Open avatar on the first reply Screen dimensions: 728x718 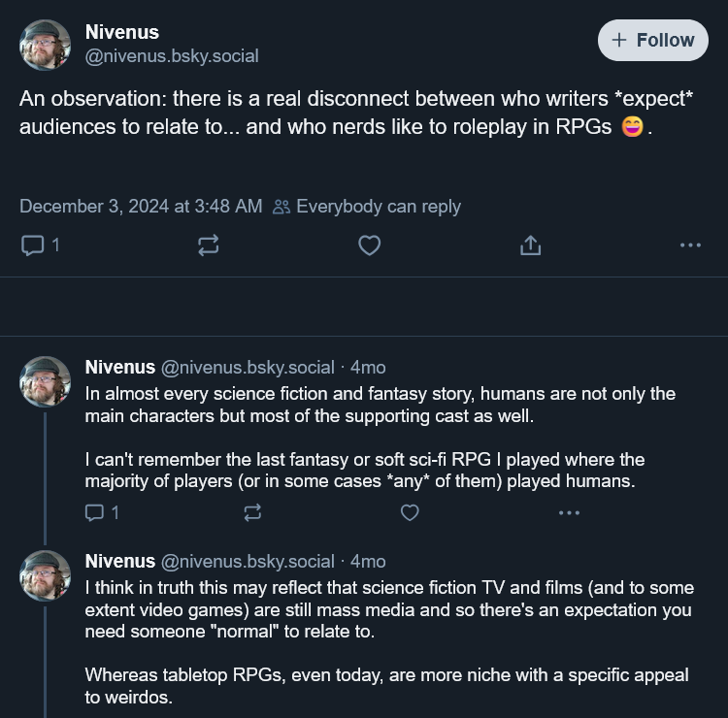tap(45, 381)
